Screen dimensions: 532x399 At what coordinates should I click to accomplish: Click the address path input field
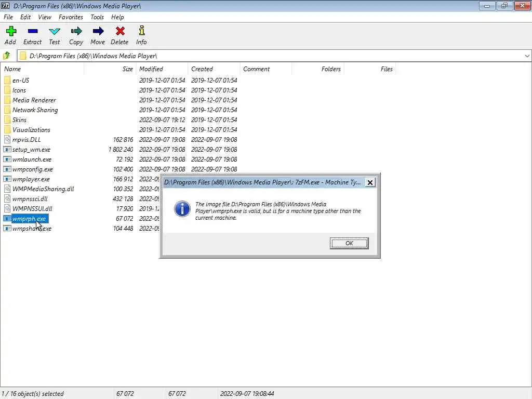tap(275, 56)
